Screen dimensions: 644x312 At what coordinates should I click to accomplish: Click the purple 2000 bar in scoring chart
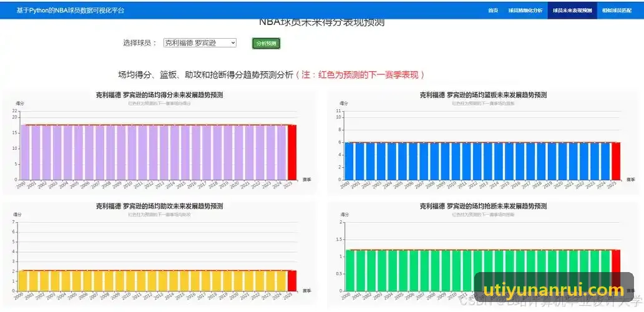coord(25,152)
